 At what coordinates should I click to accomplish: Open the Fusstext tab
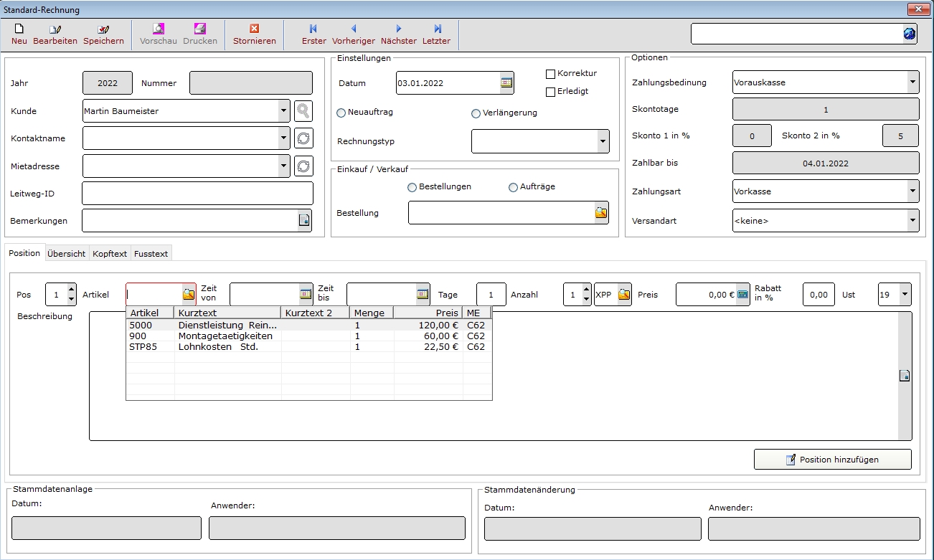coord(151,254)
